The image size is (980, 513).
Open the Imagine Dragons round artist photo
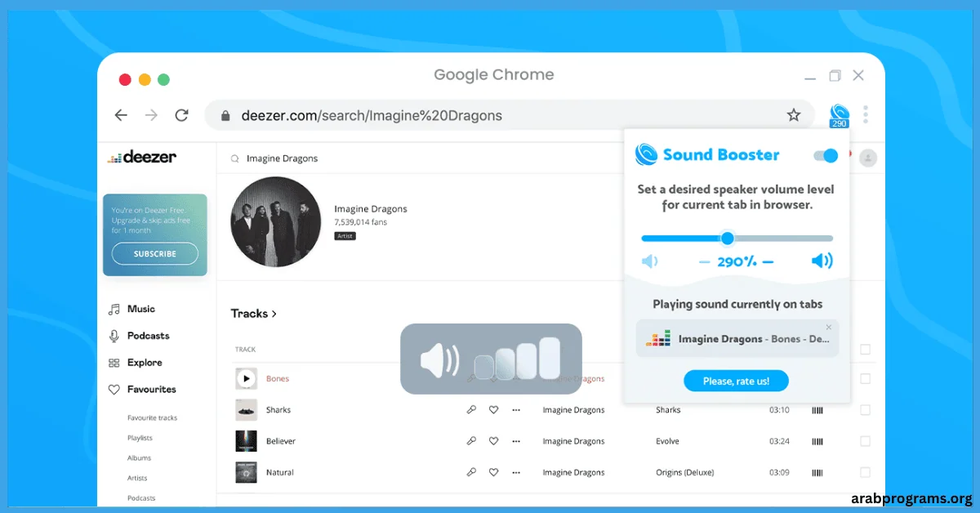(x=276, y=221)
